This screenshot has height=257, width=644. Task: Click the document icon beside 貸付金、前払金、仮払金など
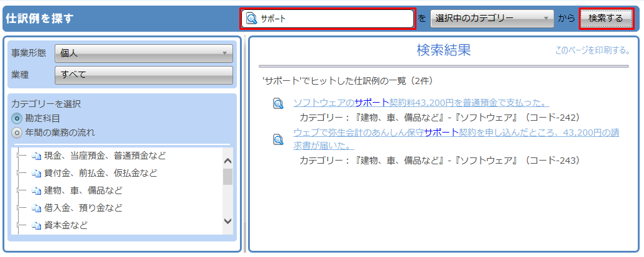[37, 173]
